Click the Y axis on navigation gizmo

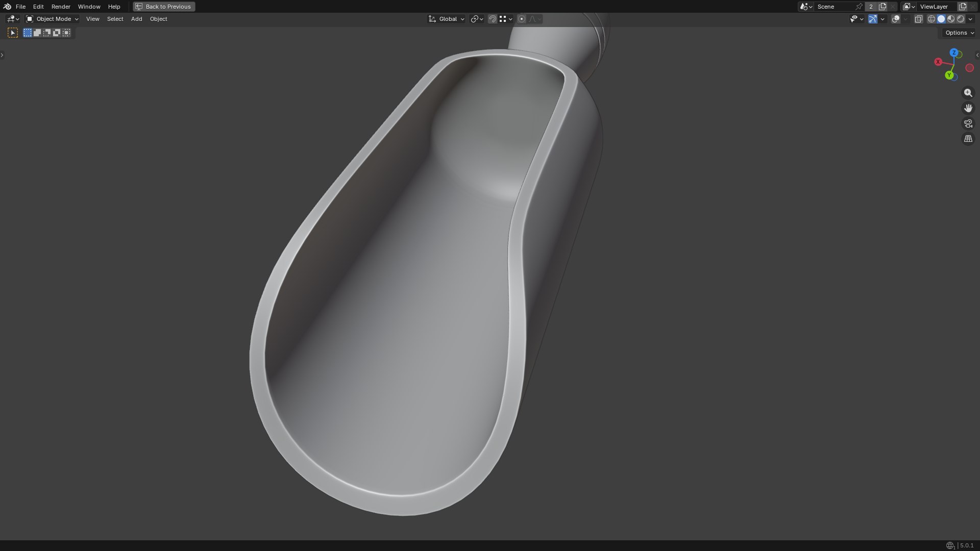(x=949, y=76)
